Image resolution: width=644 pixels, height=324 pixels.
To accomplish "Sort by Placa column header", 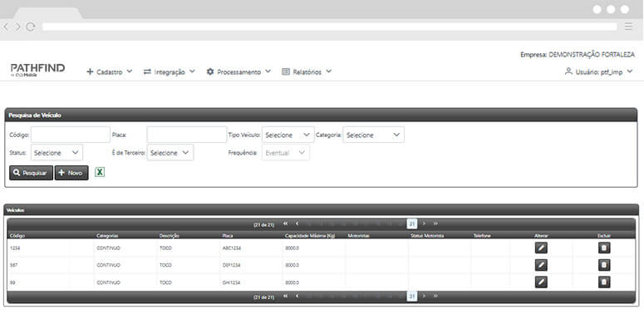I will (x=228, y=236).
